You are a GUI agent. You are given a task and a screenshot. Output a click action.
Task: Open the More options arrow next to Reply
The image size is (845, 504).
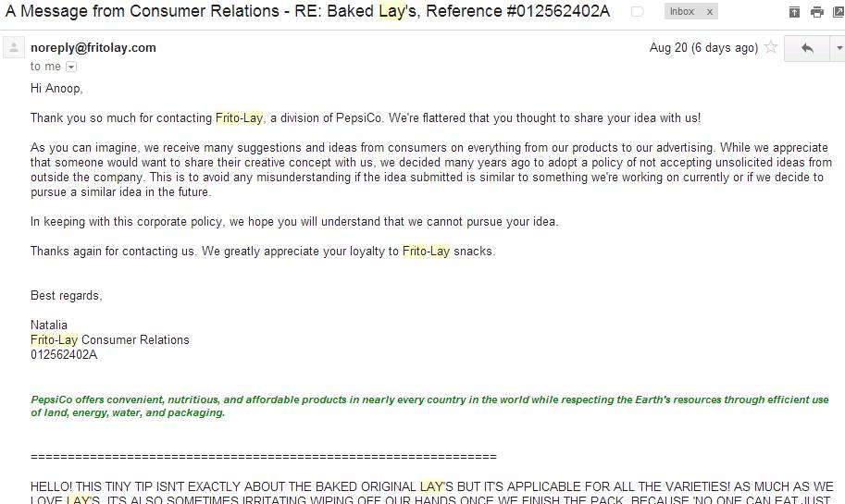click(x=839, y=48)
